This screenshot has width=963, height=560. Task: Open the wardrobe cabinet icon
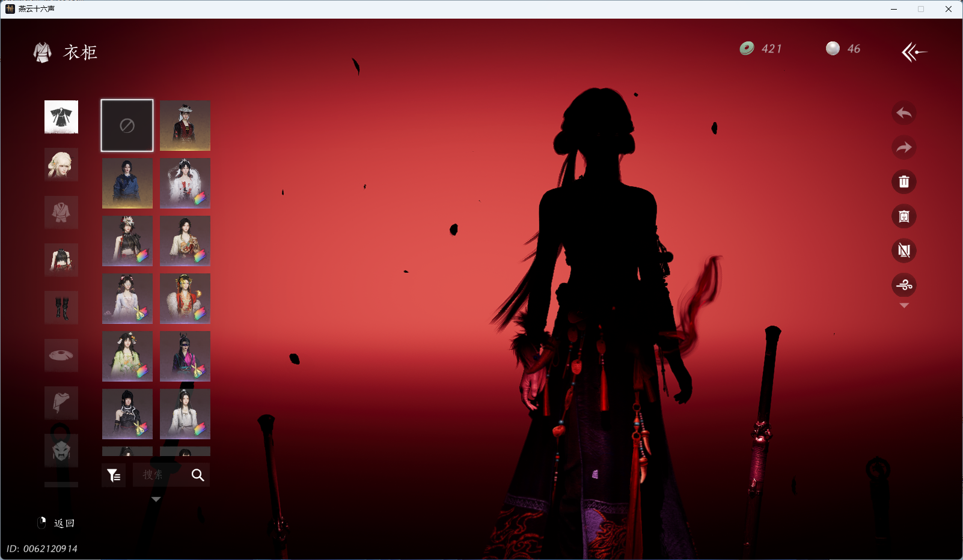click(x=903, y=216)
